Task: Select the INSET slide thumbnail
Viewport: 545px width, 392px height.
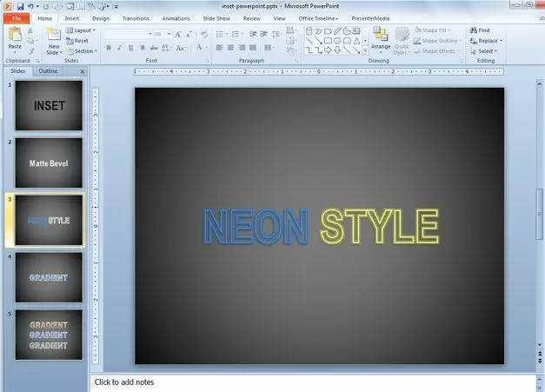Action: 49,106
